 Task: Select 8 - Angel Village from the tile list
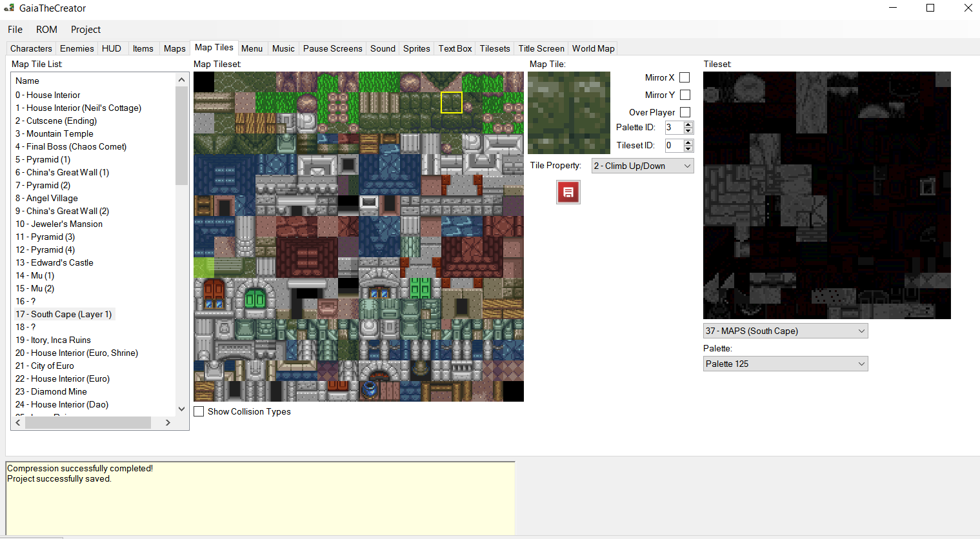(x=46, y=198)
